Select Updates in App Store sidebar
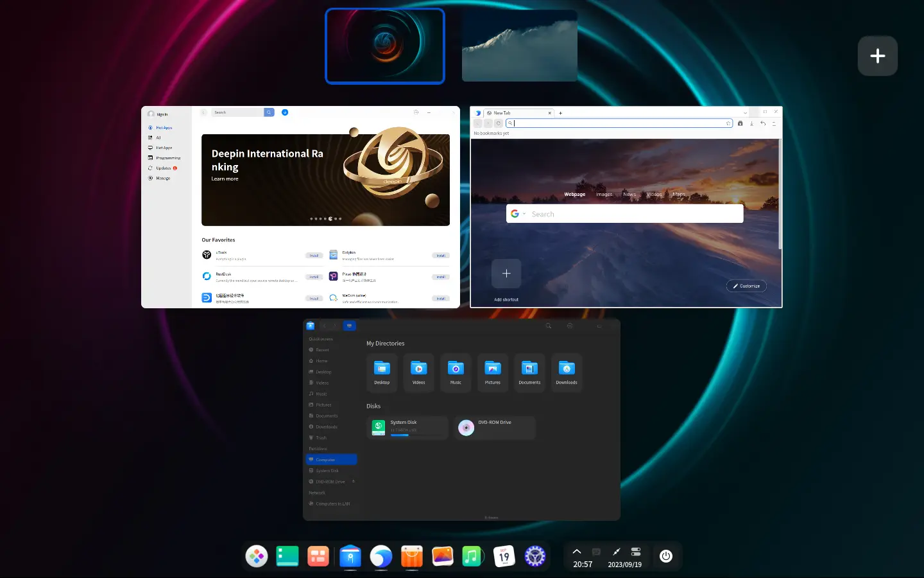The image size is (924, 578). coord(164,168)
